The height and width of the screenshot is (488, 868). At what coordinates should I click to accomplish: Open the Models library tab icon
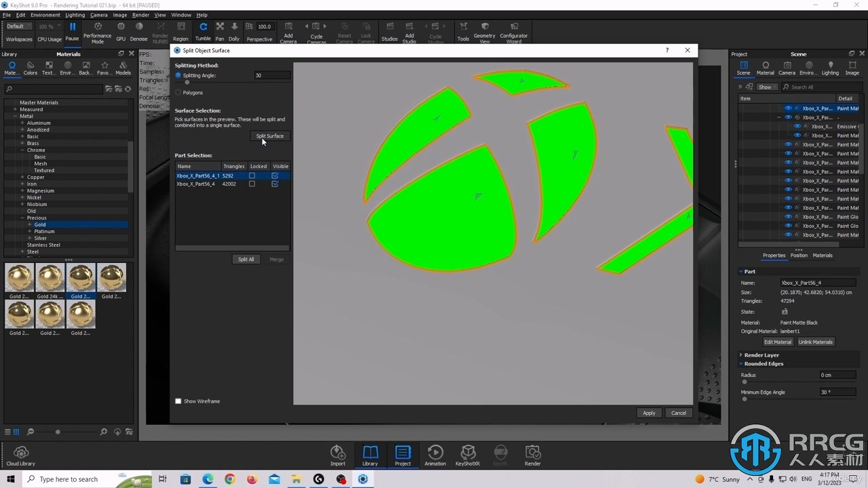click(123, 68)
